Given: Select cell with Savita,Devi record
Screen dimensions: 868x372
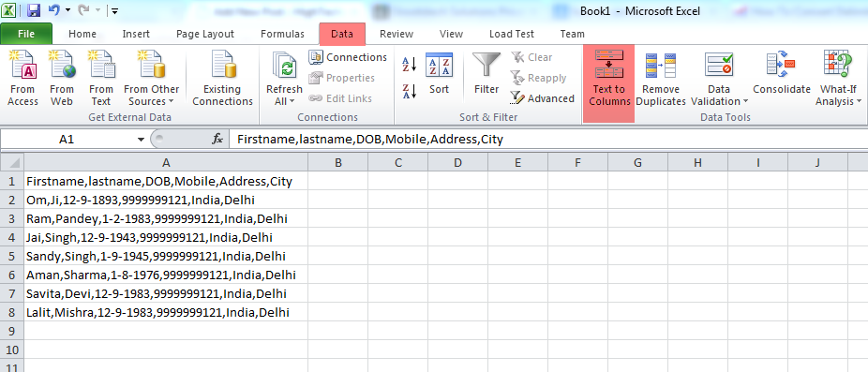Looking at the screenshot, I should point(166,293).
